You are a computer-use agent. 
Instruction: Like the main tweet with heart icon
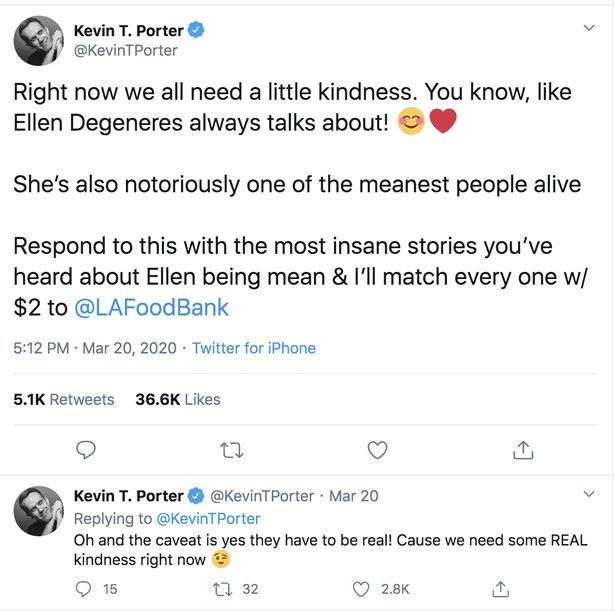[x=377, y=450]
